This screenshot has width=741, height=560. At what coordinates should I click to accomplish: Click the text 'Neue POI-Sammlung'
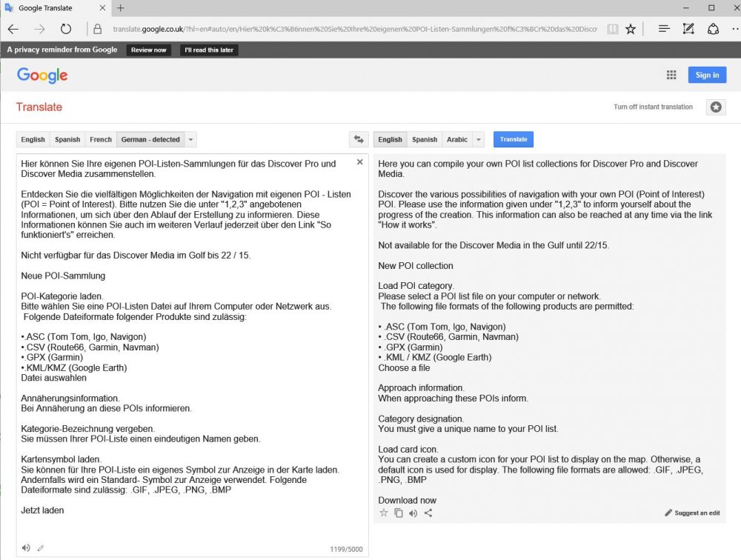pyautogui.click(x=63, y=276)
